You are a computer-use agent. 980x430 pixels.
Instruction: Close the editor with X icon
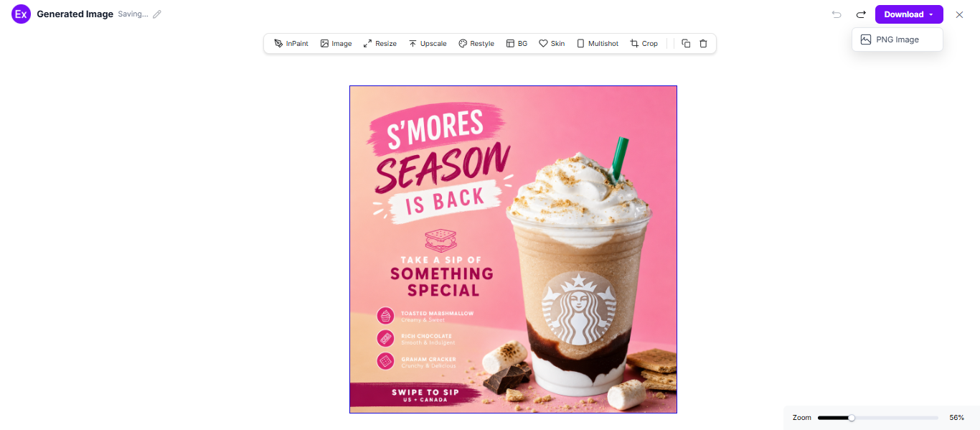[x=959, y=14]
